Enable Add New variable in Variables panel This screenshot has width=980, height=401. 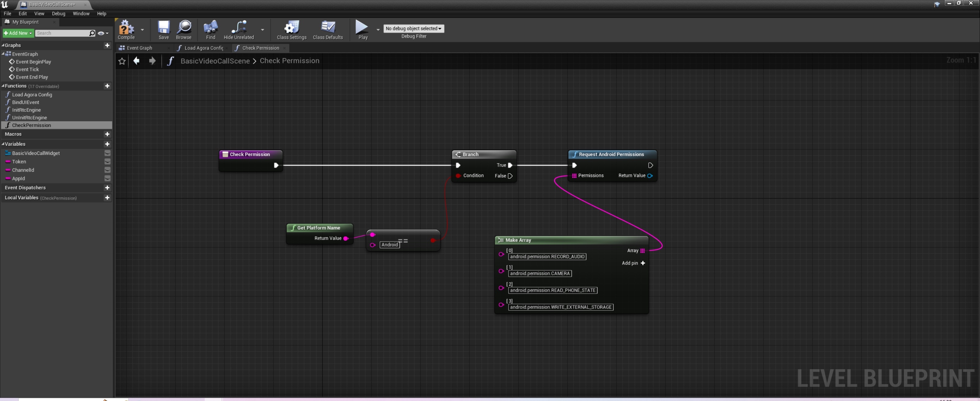pos(107,144)
